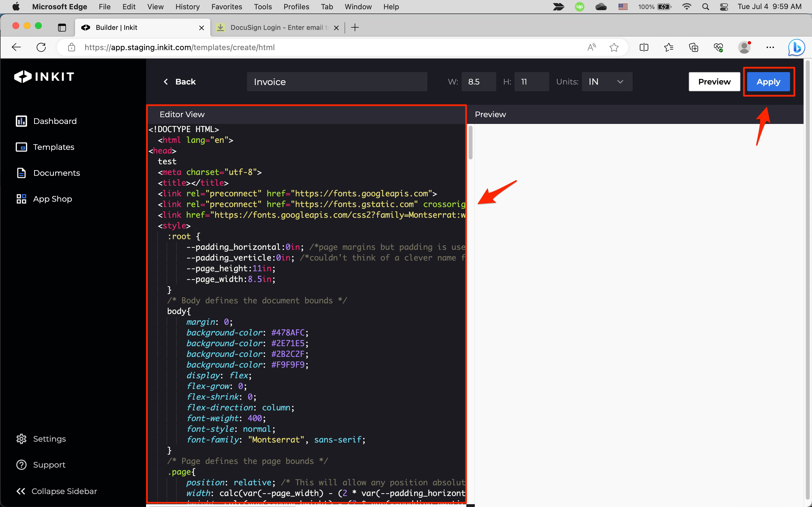This screenshot has width=812, height=507.
Task: Add page to favorites star icon
Action: pyautogui.click(x=614, y=47)
